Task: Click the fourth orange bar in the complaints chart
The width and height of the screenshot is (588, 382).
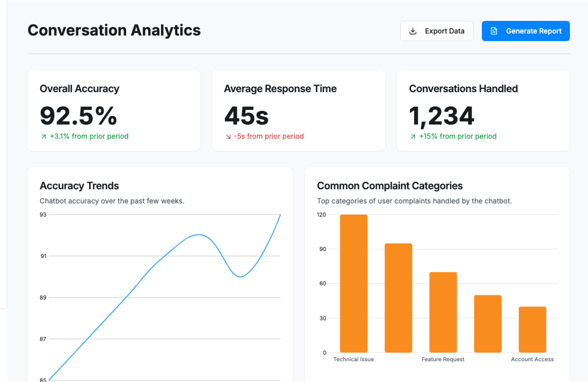Action: tap(488, 324)
